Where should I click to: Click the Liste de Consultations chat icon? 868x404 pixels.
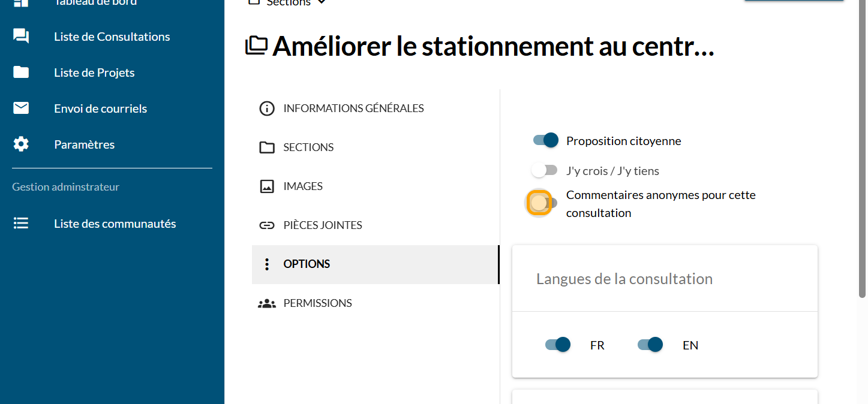(21, 37)
